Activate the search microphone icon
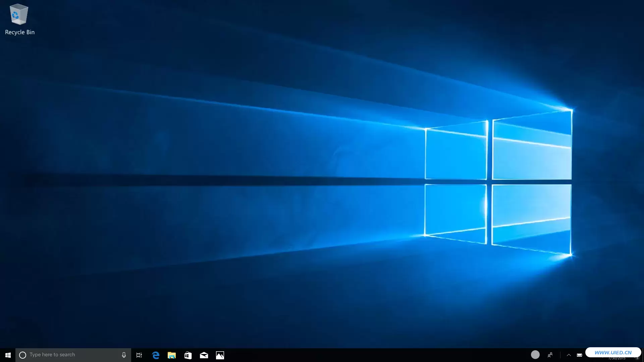The image size is (644, 362). click(x=124, y=355)
